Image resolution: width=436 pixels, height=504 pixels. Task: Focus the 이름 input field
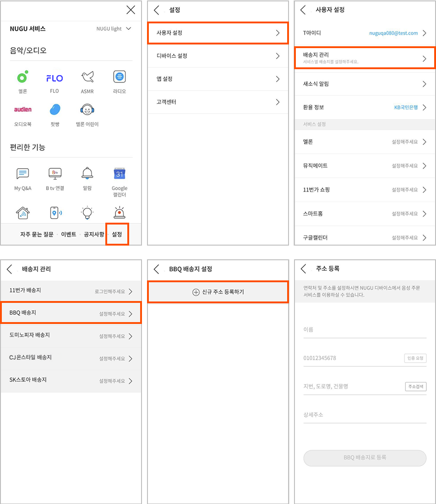tap(365, 330)
